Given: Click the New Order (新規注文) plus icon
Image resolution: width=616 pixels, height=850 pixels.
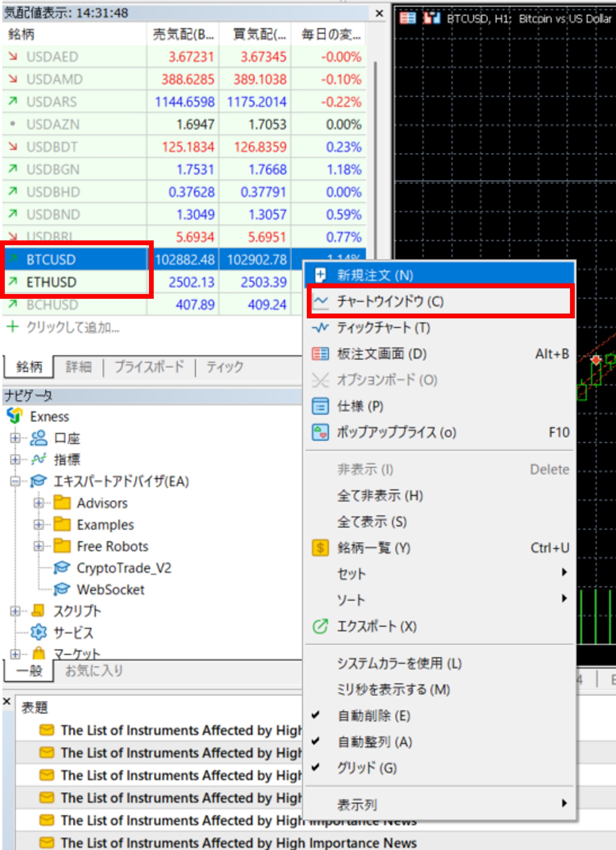Looking at the screenshot, I should pos(320,275).
